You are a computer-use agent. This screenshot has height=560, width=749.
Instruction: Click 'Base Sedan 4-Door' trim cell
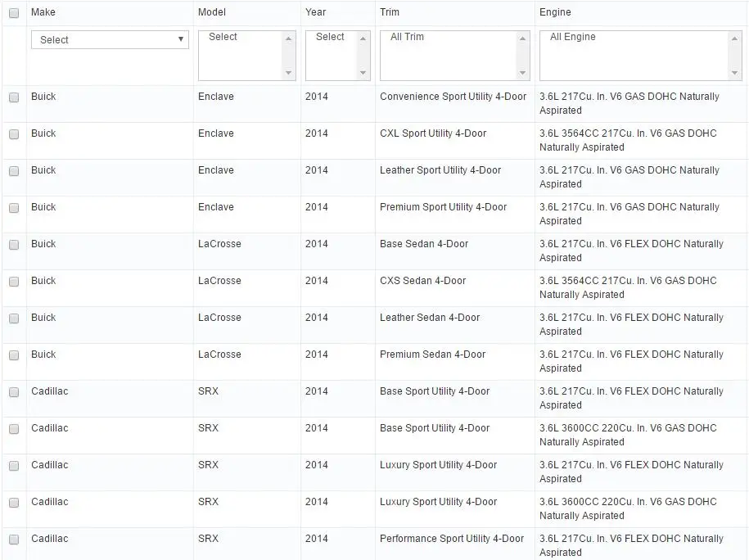coord(424,244)
